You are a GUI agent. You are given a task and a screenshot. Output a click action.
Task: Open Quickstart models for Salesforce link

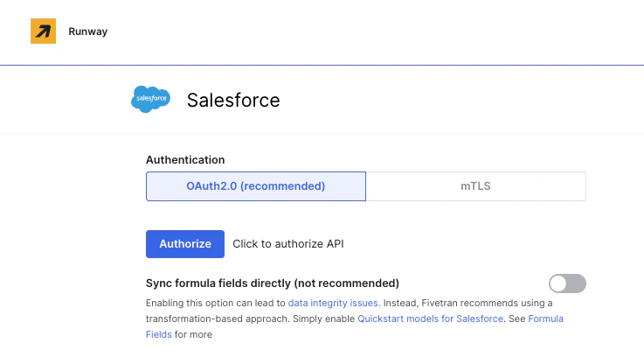[431, 318]
